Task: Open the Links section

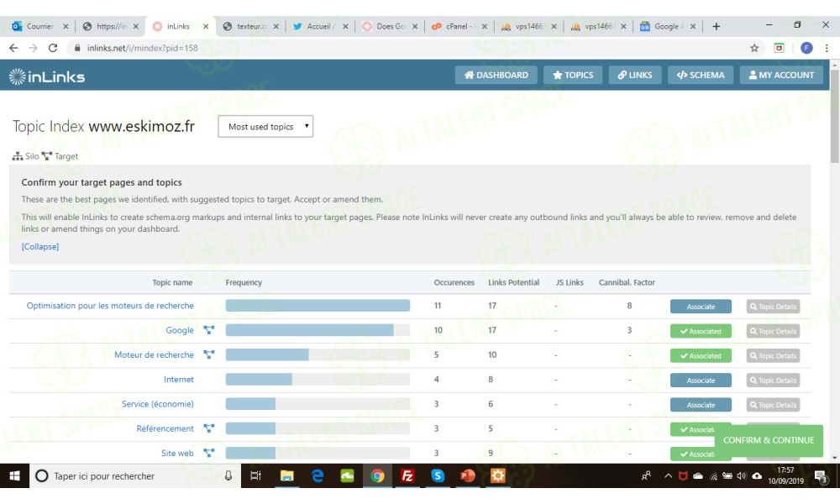Action: 635,75
